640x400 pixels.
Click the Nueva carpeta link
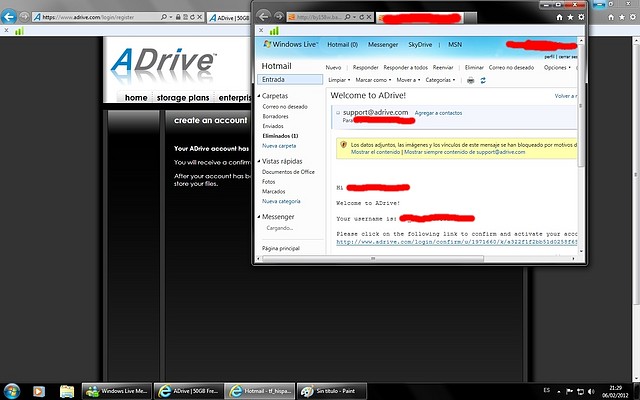(x=279, y=146)
